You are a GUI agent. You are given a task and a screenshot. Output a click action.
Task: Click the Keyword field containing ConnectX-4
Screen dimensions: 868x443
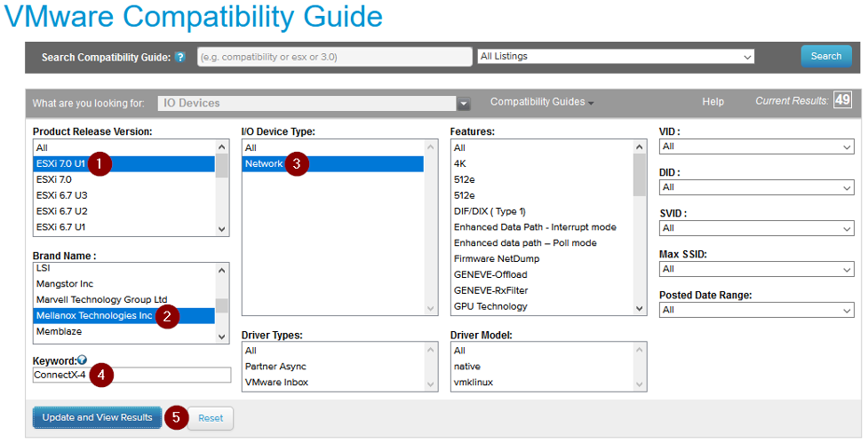(131, 375)
